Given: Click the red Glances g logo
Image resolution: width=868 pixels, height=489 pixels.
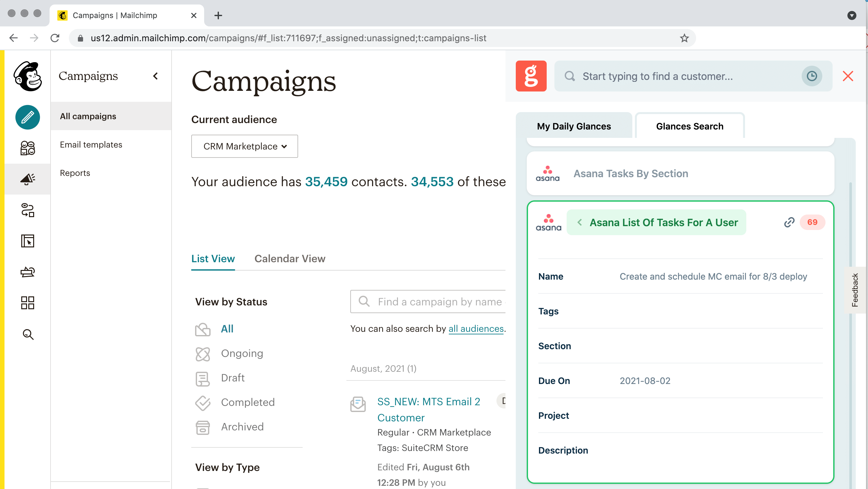Looking at the screenshot, I should point(531,76).
